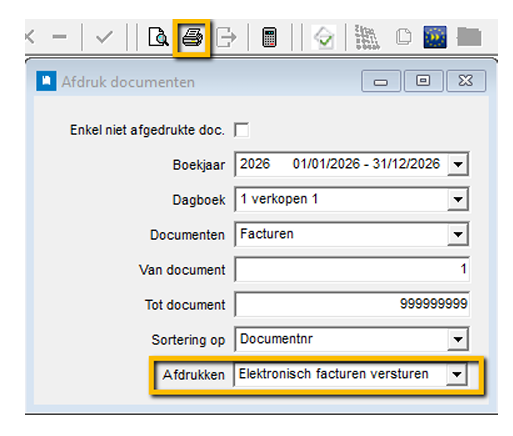Click the Van document input field

(352, 269)
